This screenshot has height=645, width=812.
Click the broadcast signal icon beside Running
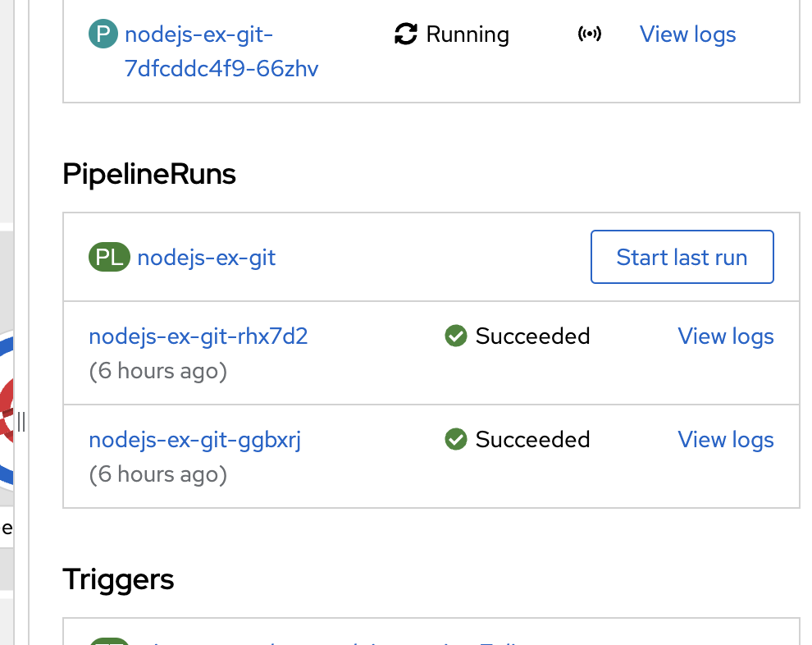(590, 34)
